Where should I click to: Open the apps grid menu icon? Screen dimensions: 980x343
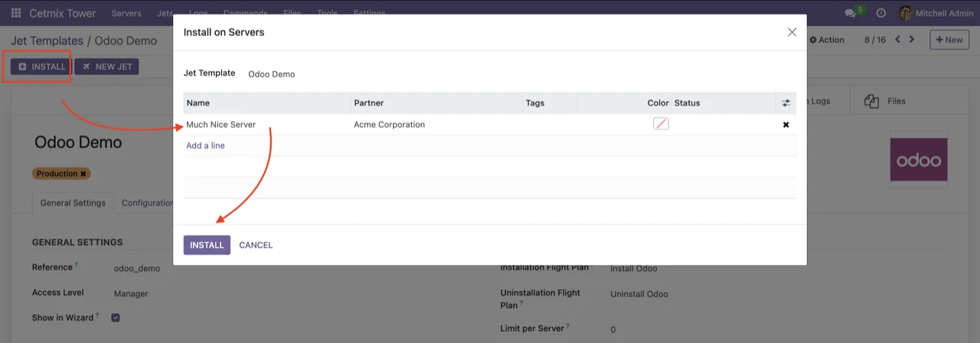pyautogui.click(x=15, y=13)
